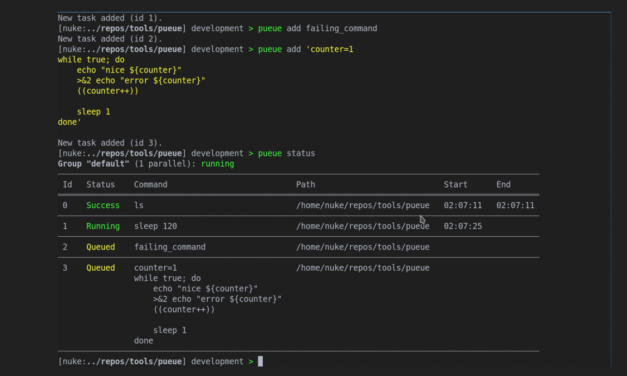This screenshot has width=627, height=376.
Task: Click 'counter=1' in the table
Action: pos(155,268)
